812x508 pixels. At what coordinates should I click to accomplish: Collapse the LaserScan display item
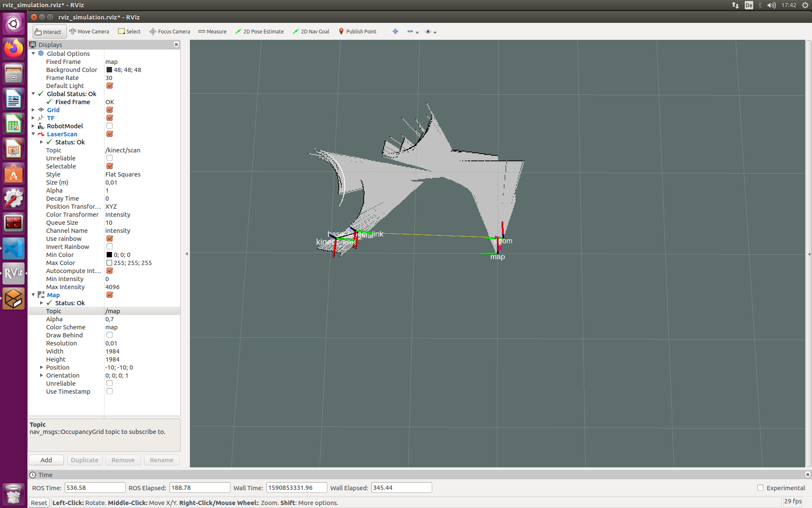coord(33,134)
